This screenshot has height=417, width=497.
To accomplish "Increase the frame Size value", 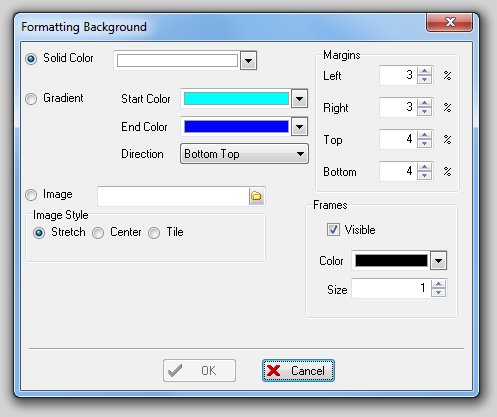I will (438, 284).
